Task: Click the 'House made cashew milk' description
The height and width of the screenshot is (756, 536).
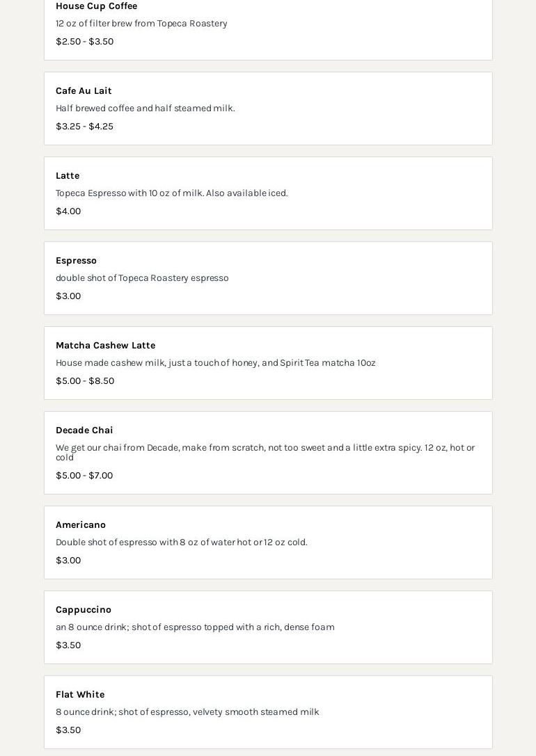Action: tap(215, 363)
